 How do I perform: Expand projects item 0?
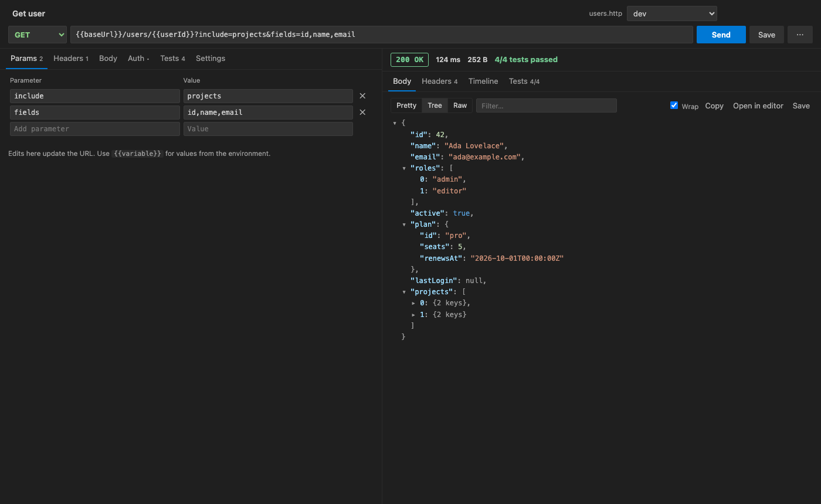[413, 303]
